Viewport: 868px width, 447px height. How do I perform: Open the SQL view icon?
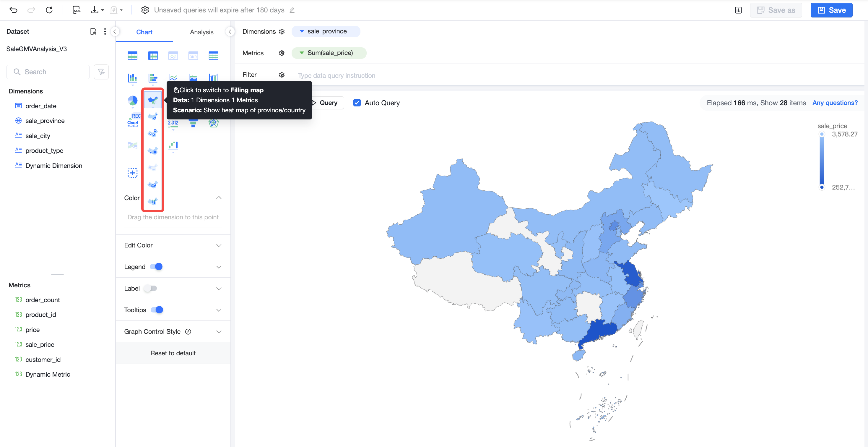(x=77, y=10)
